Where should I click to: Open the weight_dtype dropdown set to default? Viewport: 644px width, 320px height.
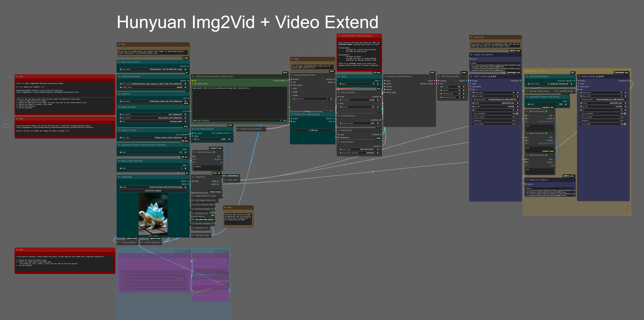(153, 87)
